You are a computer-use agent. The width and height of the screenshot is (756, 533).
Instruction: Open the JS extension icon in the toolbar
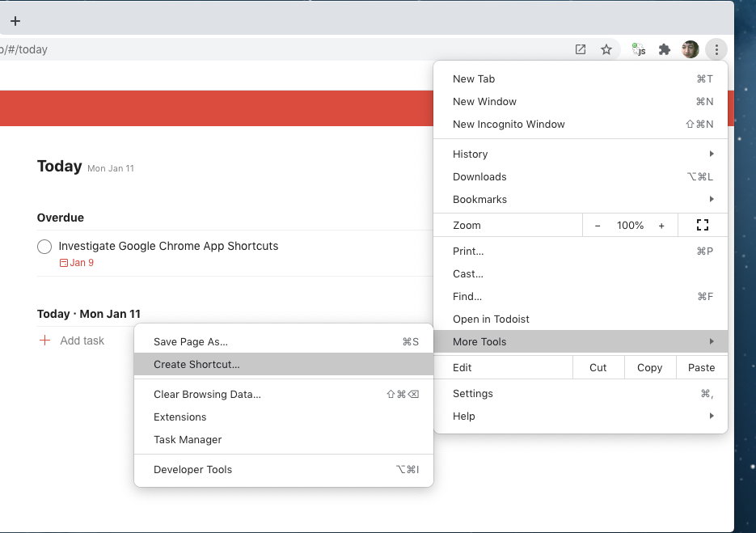[x=639, y=49]
